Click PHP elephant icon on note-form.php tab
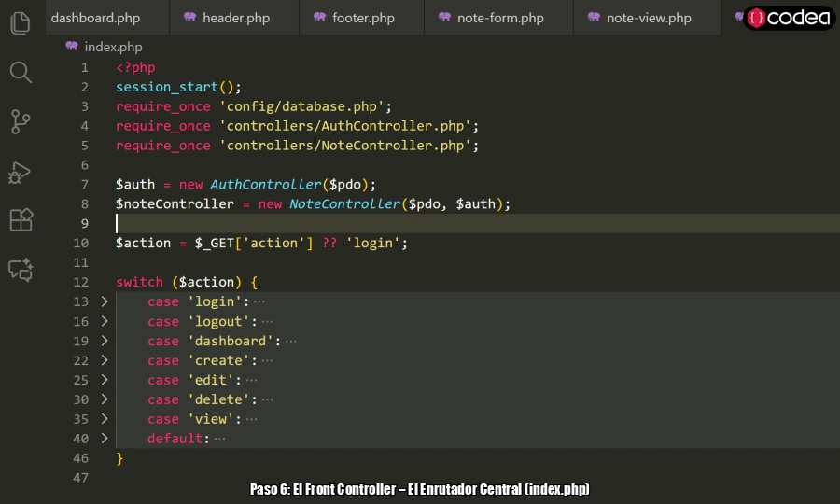This screenshot has width=840, height=504. [x=444, y=17]
